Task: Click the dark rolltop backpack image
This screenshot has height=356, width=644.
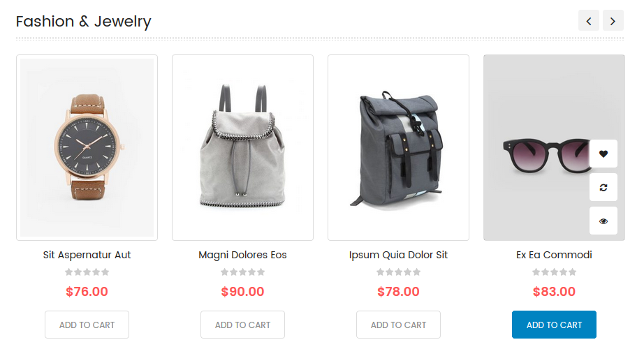Action: pyautogui.click(x=398, y=147)
